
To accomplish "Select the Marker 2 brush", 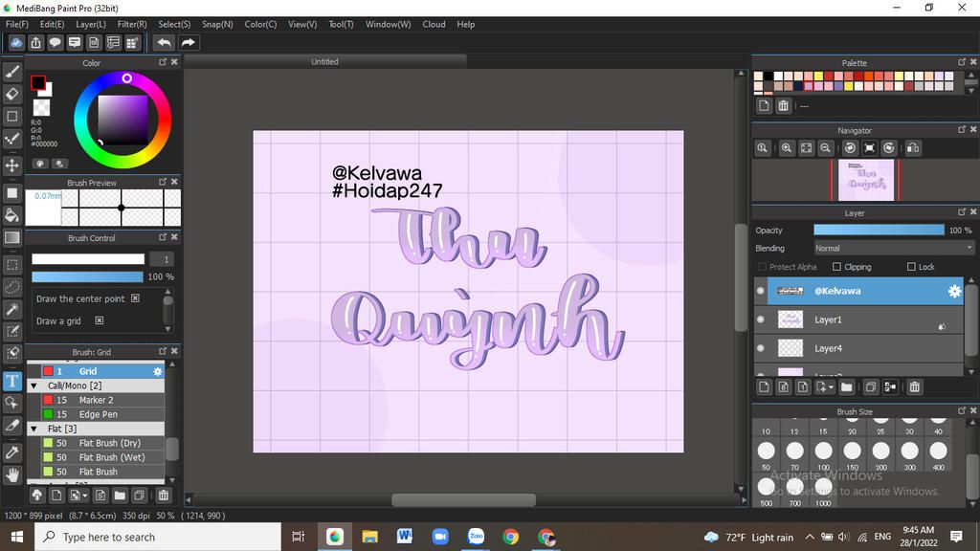I will pyautogui.click(x=97, y=400).
